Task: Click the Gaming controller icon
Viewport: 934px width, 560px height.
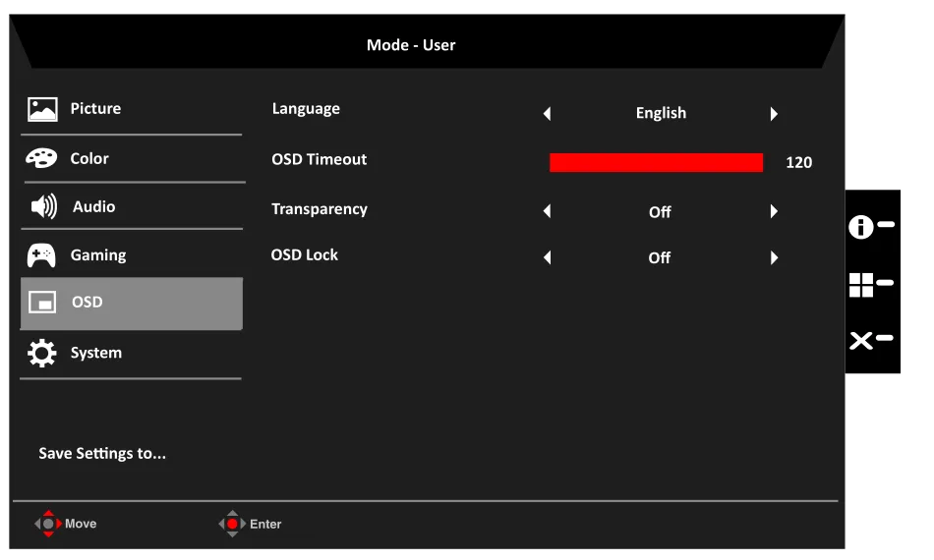Action: (x=41, y=255)
